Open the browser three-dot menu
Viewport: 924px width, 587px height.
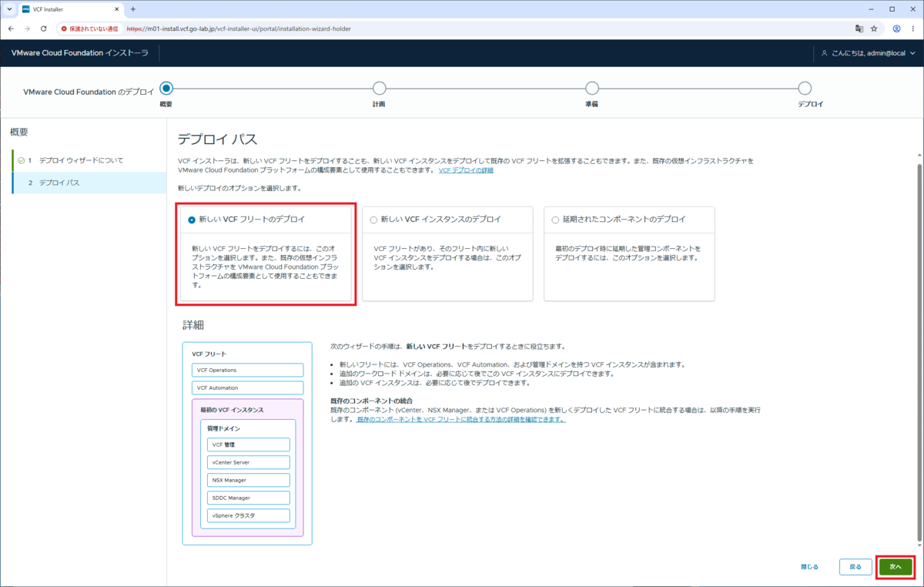coord(913,29)
